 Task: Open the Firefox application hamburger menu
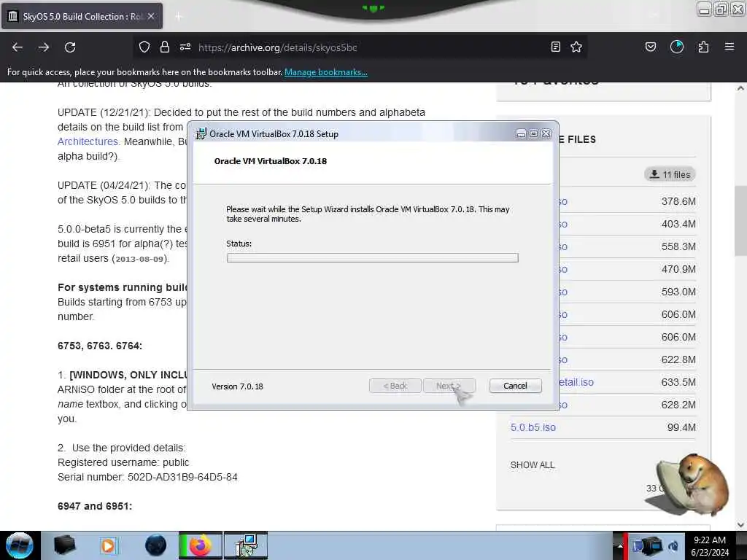729,47
